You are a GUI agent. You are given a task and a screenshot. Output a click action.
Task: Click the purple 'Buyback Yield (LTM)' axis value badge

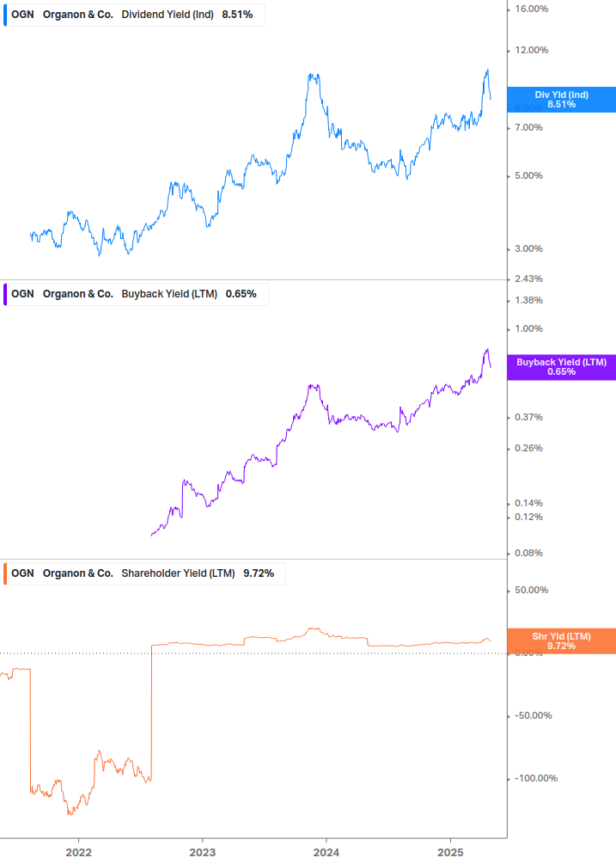562,367
